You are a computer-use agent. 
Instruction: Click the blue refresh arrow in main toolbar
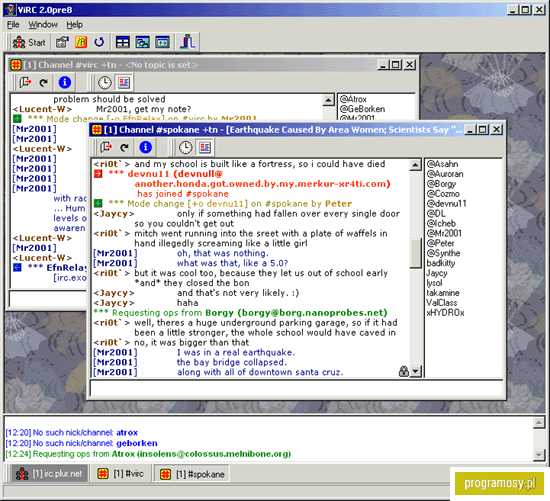[99, 42]
